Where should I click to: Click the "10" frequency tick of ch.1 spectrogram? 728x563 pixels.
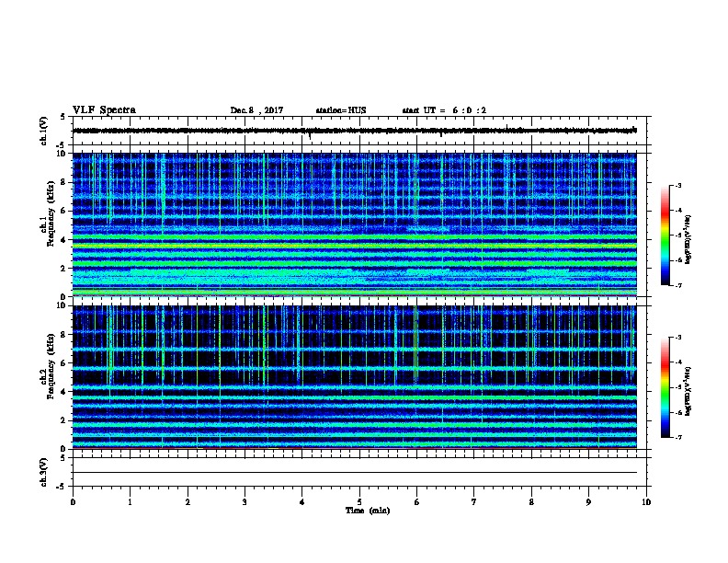click(61, 154)
